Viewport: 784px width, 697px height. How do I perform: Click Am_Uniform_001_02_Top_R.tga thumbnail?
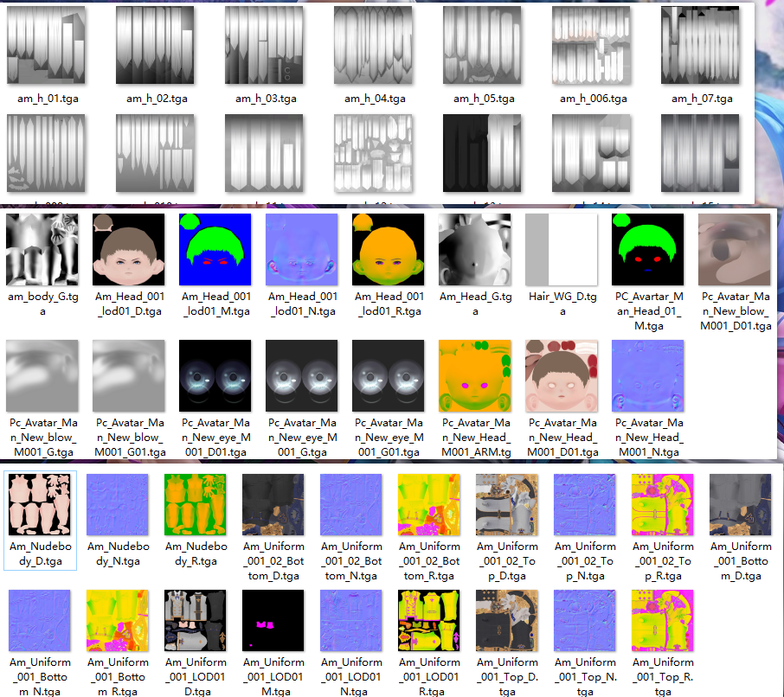663,505
